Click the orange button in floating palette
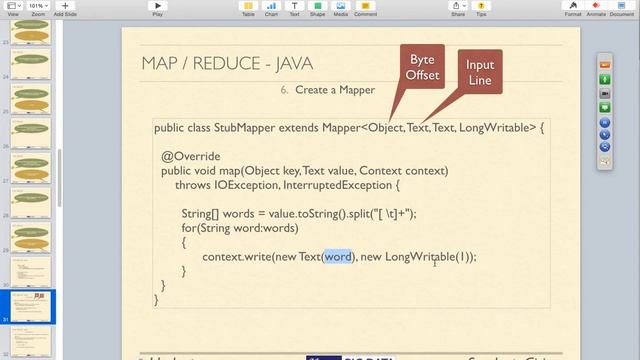Screen dimensions: 640x360 coord(605,65)
